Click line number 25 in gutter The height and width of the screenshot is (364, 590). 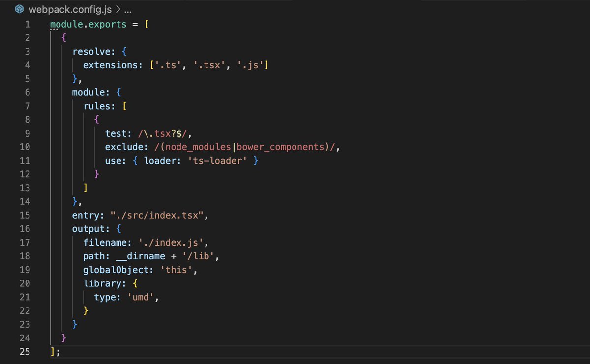click(x=25, y=351)
